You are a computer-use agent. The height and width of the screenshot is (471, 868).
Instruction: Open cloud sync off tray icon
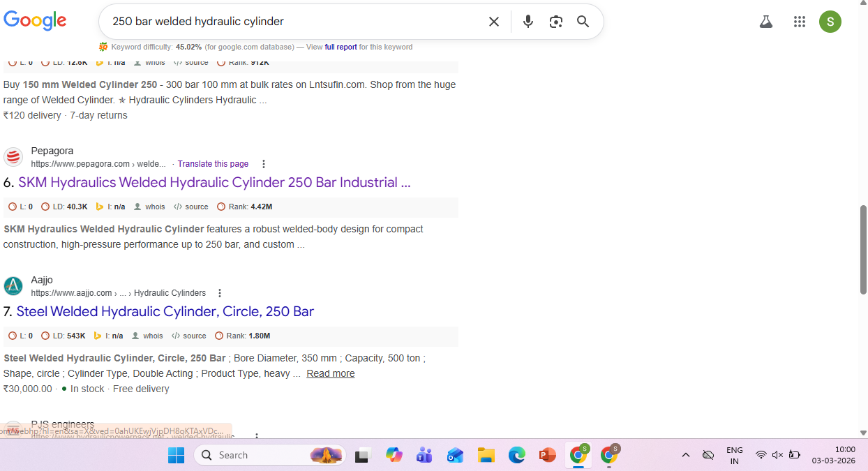pyautogui.click(x=708, y=455)
